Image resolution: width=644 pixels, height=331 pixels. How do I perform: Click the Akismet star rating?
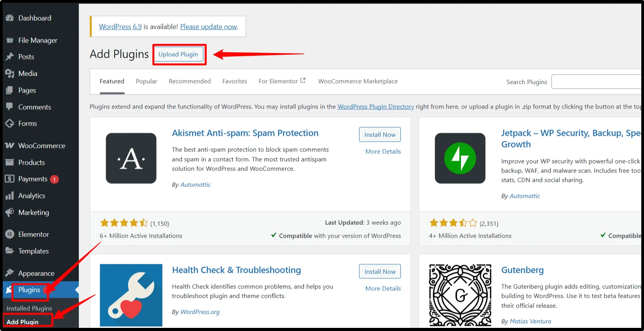tap(124, 223)
